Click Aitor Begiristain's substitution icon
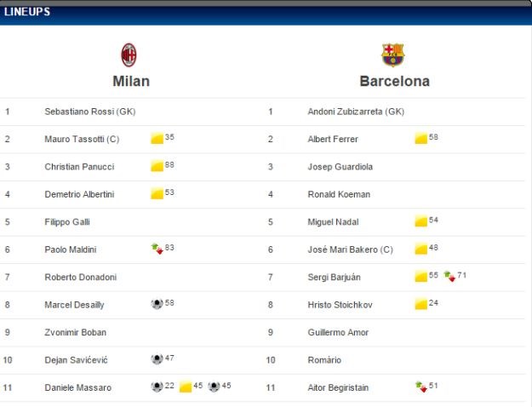 (421, 387)
